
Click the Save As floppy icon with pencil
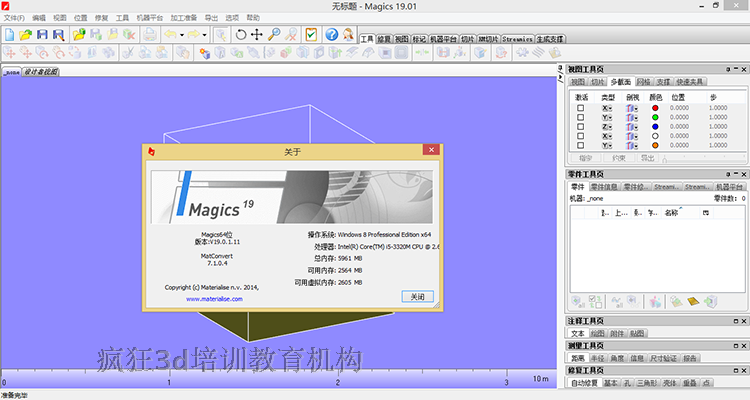click(x=58, y=34)
